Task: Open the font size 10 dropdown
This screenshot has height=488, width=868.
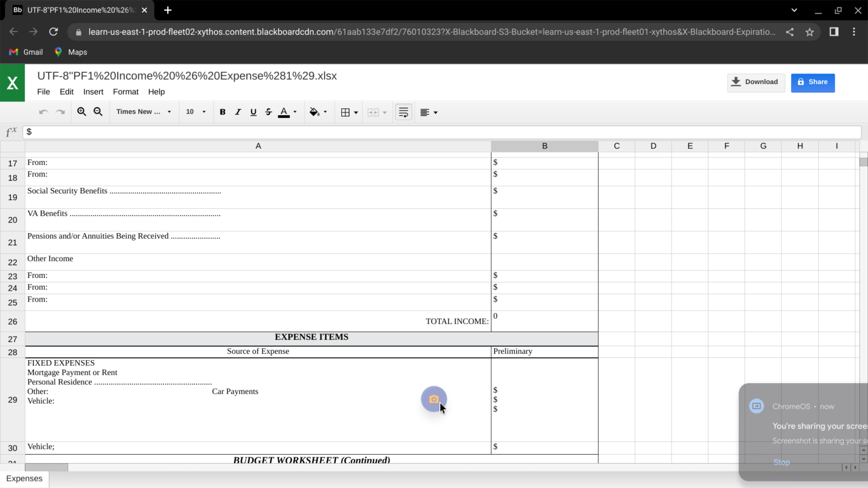Action: [x=195, y=112]
